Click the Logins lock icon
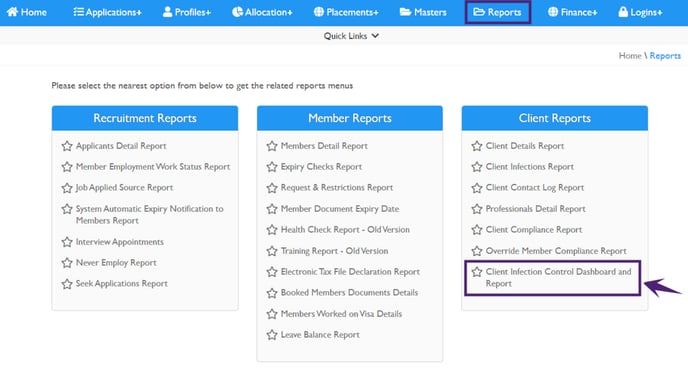This screenshot has height=375, width=688. point(623,12)
